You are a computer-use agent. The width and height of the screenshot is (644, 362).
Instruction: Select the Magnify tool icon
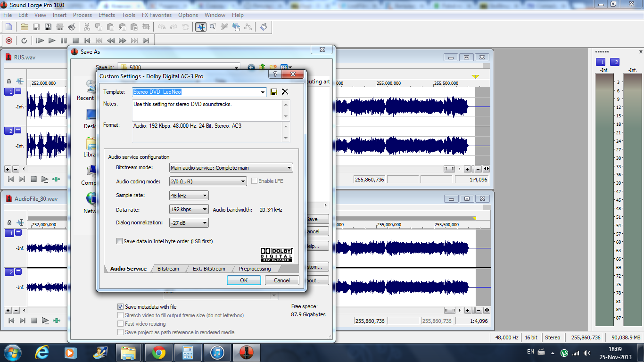(213, 27)
